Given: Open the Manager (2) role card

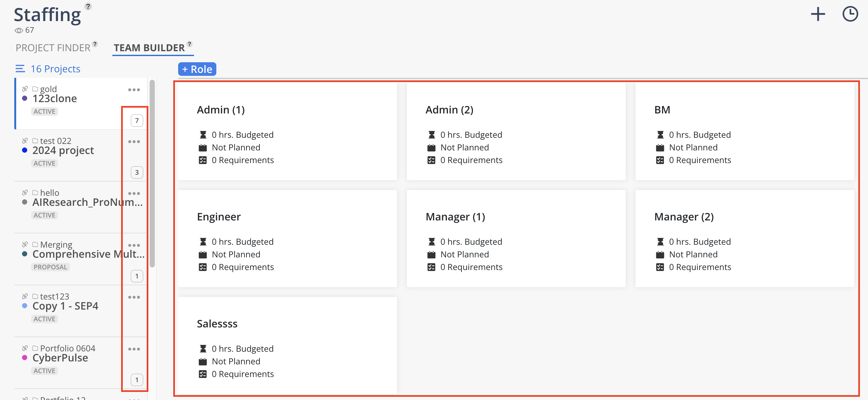Looking at the screenshot, I should pos(745,239).
